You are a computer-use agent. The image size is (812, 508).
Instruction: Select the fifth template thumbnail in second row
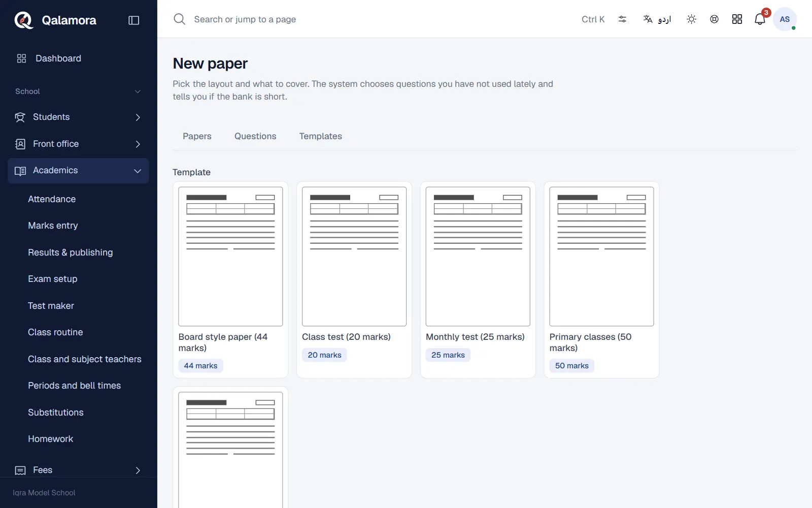pyautogui.click(x=230, y=450)
